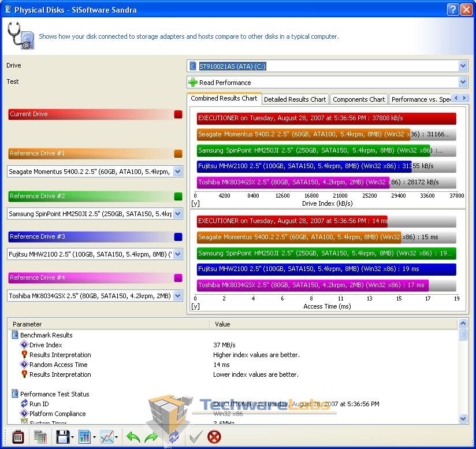Click the results list scrollbar down arrow
This screenshot has width=476, height=449.
point(463,419)
